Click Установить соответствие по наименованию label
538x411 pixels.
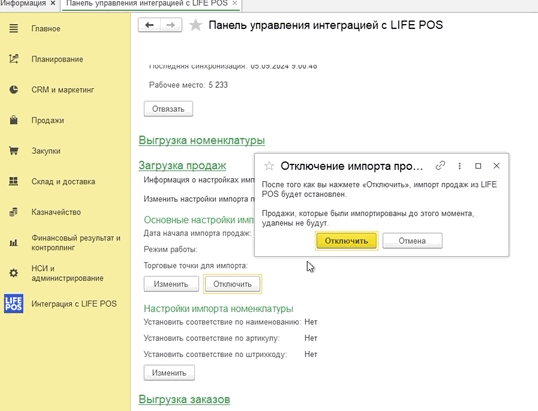tap(222, 322)
